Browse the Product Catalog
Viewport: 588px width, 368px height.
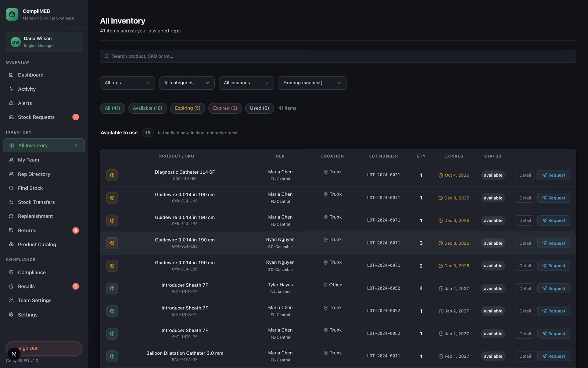coord(44,244)
